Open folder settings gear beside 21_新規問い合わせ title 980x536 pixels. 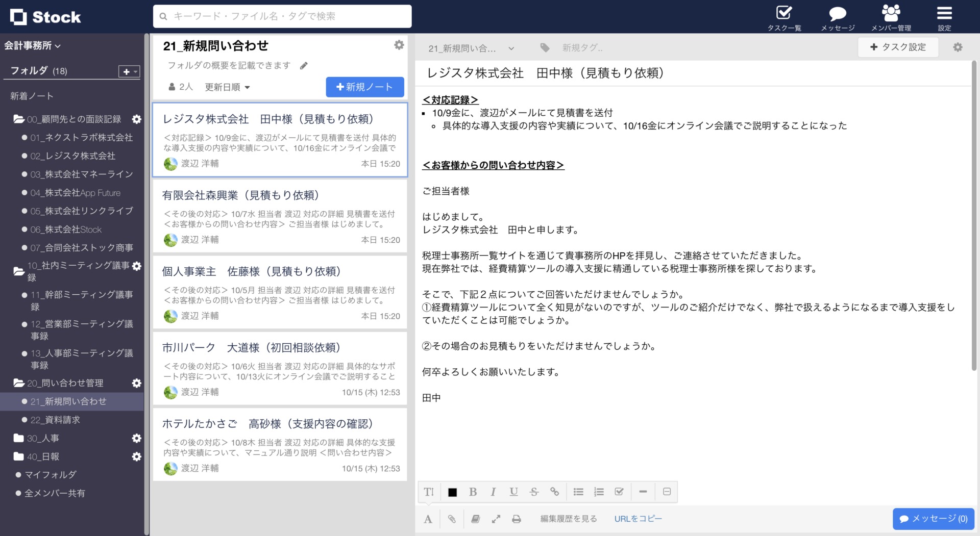coord(399,45)
